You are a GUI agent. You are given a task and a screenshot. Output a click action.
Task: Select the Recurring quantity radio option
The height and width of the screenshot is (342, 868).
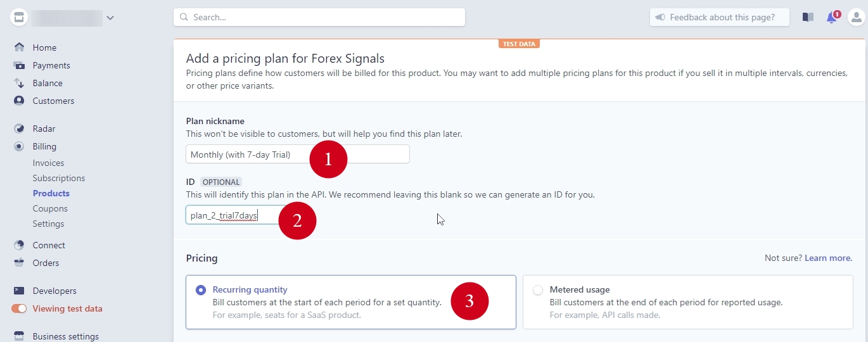[201, 290]
